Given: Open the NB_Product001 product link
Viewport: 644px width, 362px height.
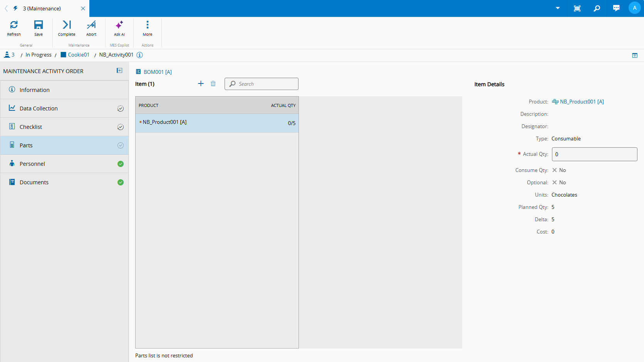Looking at the screenshot, I should 581,102.
